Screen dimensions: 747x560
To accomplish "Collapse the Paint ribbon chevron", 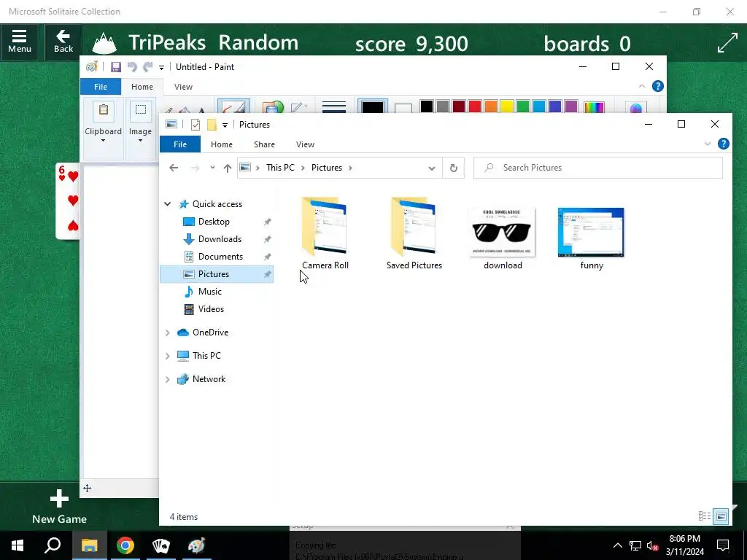I will [642, 86].
